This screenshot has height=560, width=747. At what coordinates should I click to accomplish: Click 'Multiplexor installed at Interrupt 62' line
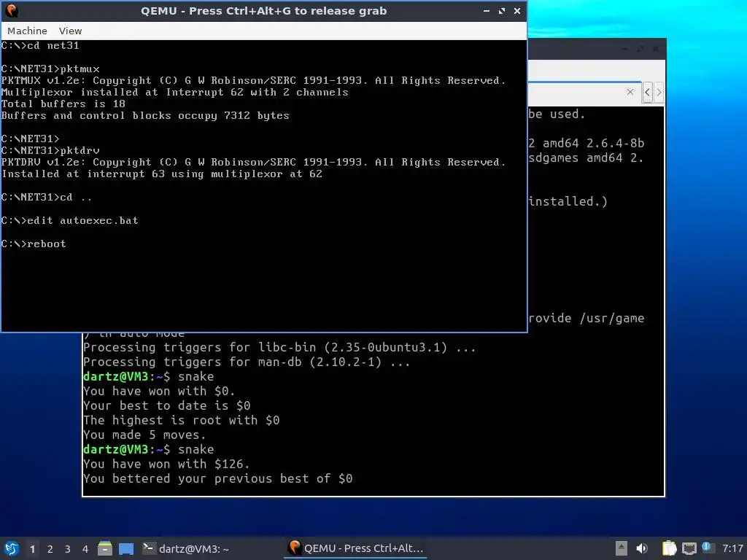pos(174,93)
